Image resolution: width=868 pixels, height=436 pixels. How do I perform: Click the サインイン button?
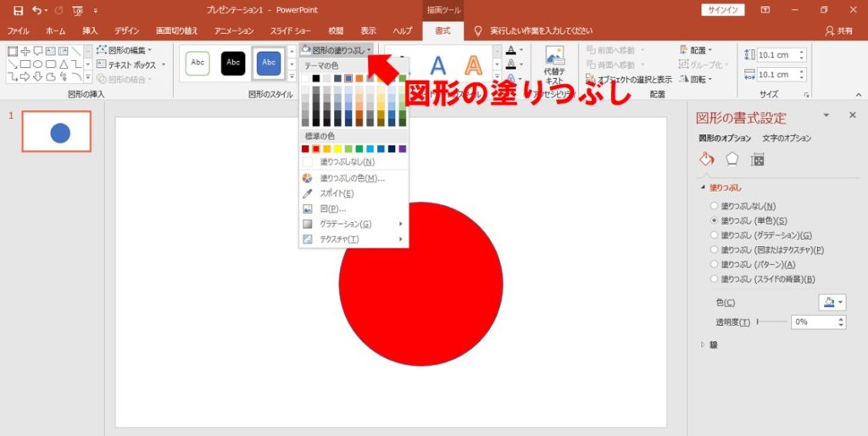click(723, 10)
